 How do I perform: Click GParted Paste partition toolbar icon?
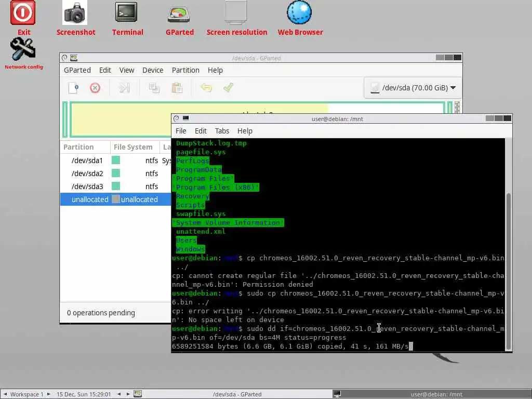tap(177, 88)
